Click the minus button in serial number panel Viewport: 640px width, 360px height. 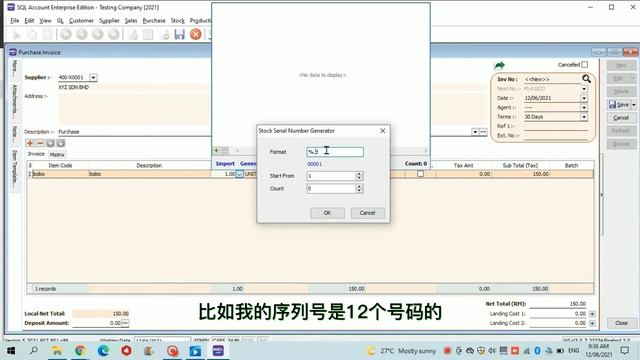tap(225, 151)
